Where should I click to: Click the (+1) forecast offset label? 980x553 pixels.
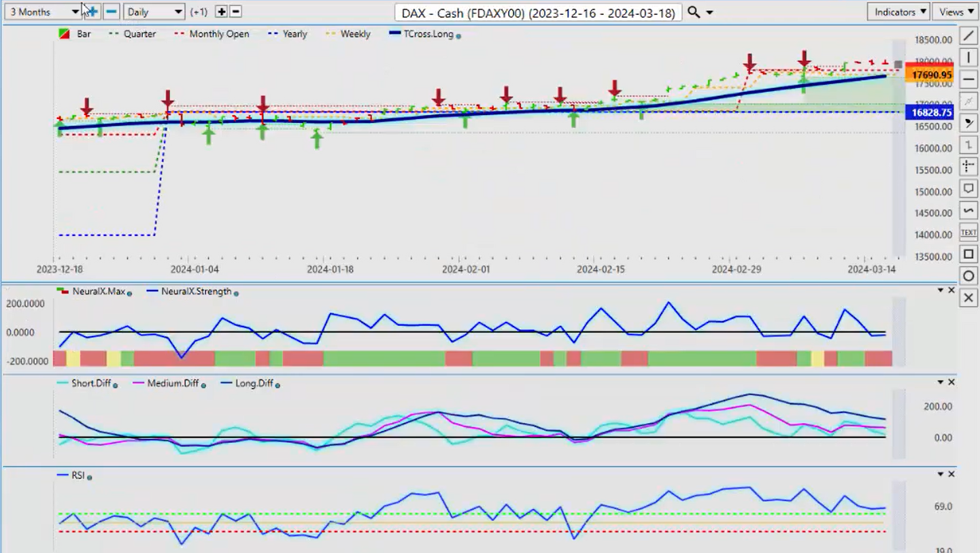pyautogui.click(x=199, y=12)
